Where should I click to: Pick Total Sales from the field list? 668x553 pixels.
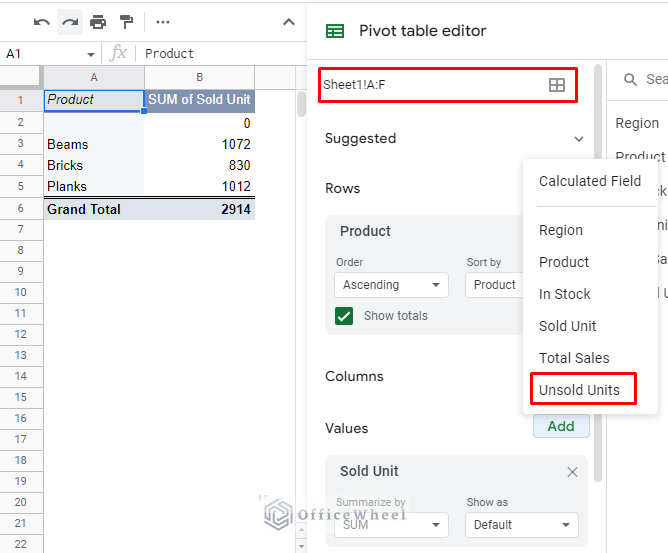click(573, 358)
